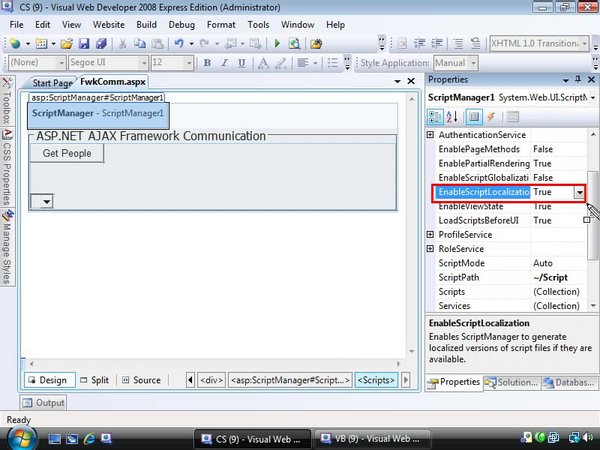Select the <div> tag in tag navigator
The height and width of the screenshot is (450, 600).
click(x=212, y=380)
